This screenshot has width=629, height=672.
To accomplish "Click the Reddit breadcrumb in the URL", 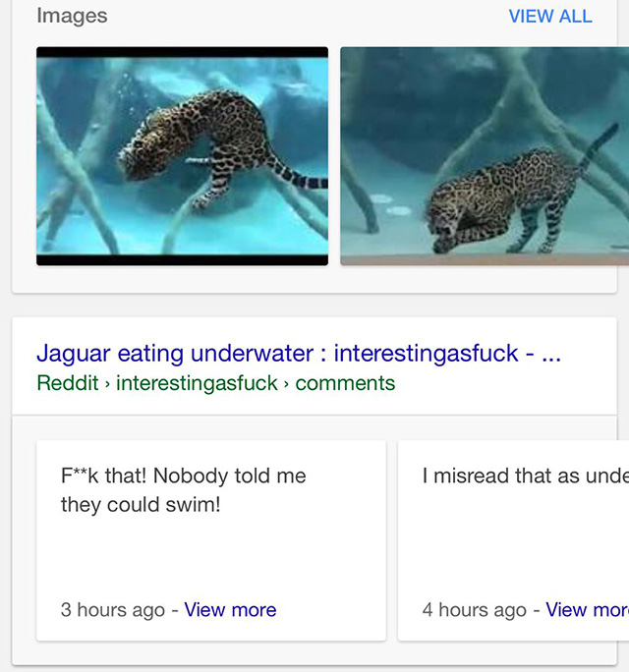I will coord(68,383).
